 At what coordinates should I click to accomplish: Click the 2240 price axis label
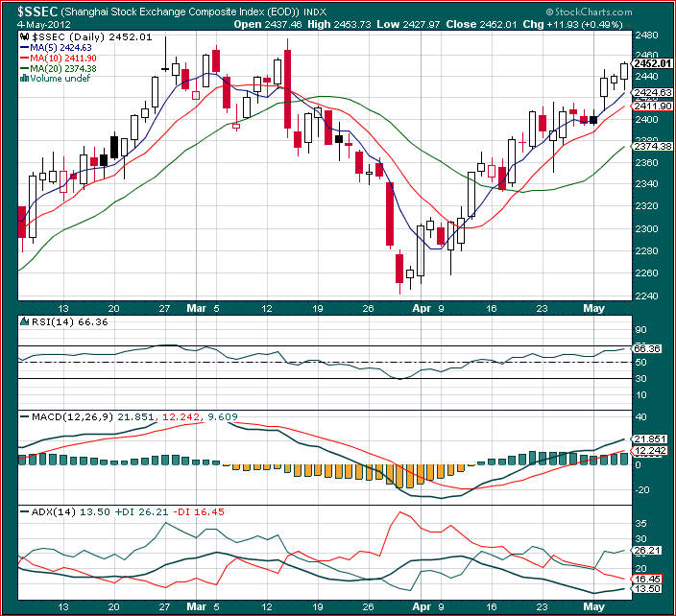pos(646,296)
